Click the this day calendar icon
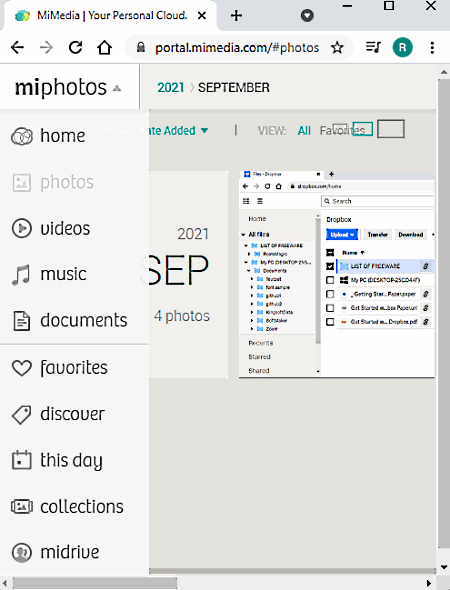 click(21, 460)
